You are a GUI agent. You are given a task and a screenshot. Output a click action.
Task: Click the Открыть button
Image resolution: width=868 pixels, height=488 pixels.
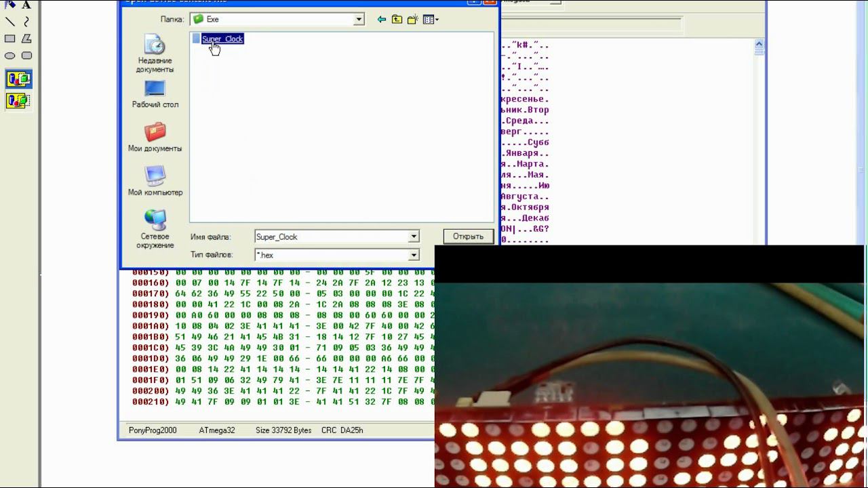(468, 237)
